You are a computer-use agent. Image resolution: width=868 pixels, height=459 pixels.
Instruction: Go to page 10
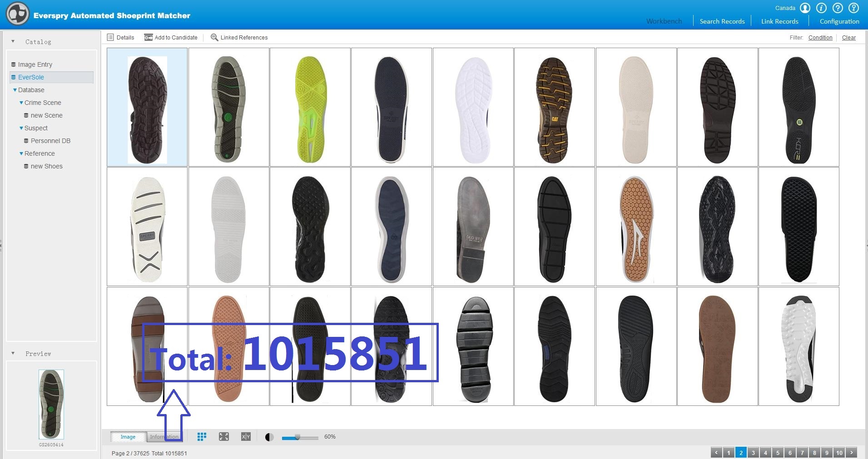click(x=839, y=453)
